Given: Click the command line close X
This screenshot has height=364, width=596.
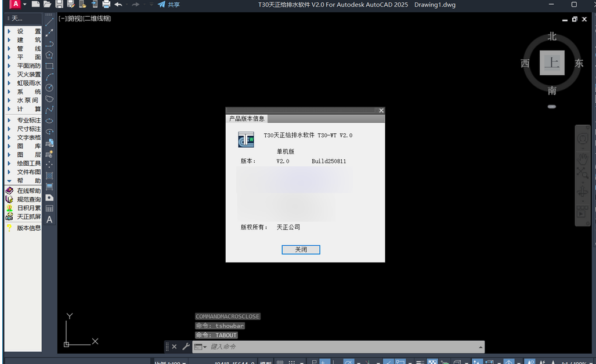Looking at the screenshot, I should click(x=174, y=347).
